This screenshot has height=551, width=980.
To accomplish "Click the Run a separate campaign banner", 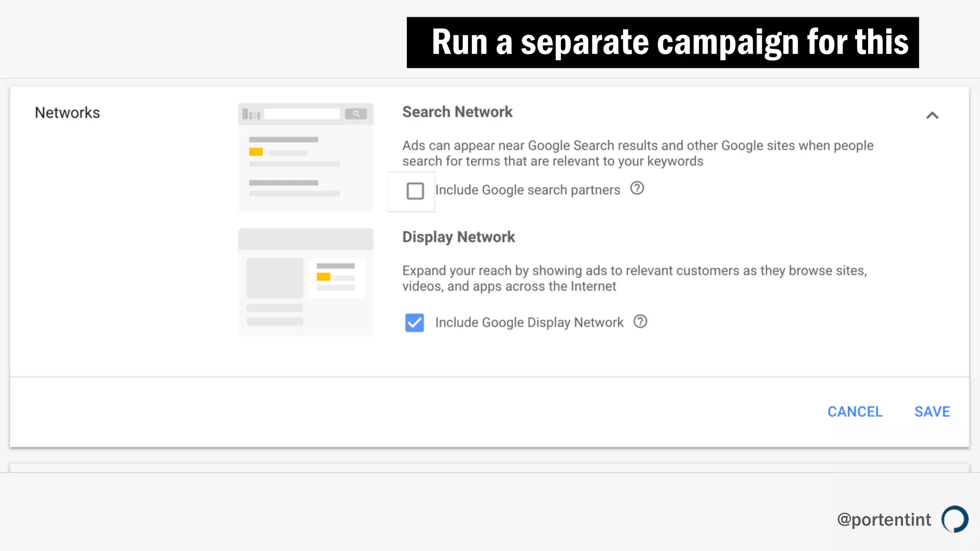I will pos(662,43).
